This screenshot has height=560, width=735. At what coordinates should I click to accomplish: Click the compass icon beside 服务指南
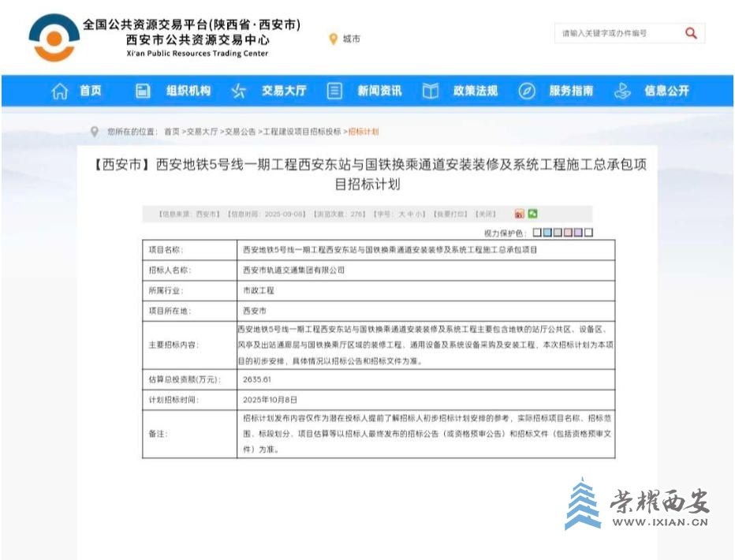526,91
